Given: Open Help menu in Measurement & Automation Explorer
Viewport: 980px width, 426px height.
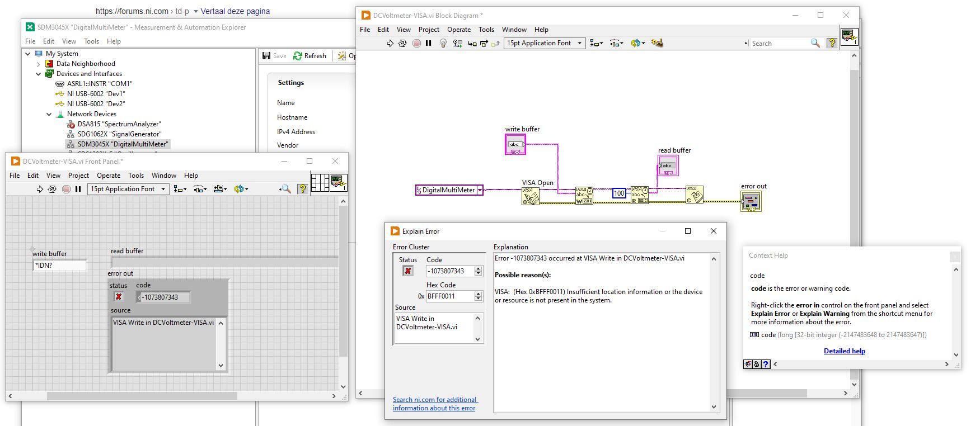Looking at the screenshot, I should pyautogui.click(x=114, y=41).
